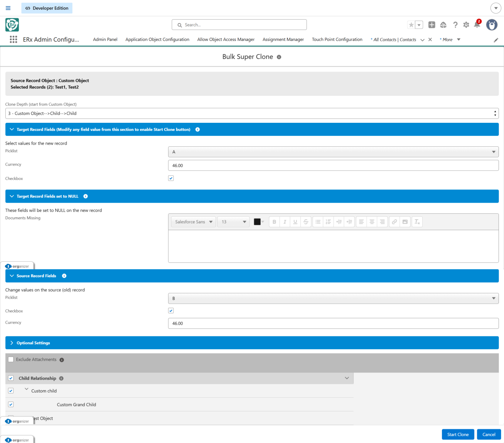Center align the editor text
Viewport: 504px width, 443px height.
coord(372,222)
